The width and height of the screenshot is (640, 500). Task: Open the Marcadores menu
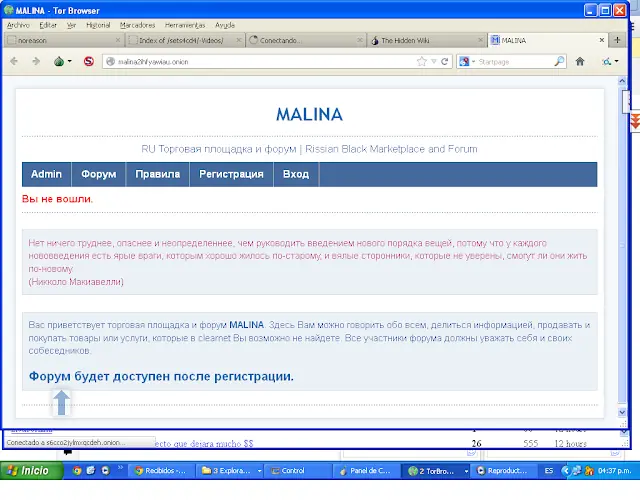tap(137, 25)
